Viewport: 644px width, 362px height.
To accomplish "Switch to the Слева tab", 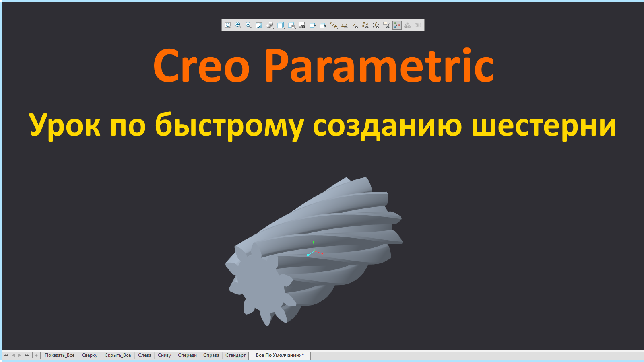I will tap(144, 355).
